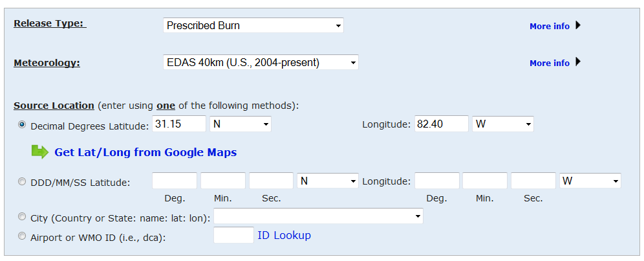Image resolution: width=644 pixels, height=261 pixels.
Task: Open the Release Type dropdown showing Prescribed Burn
Action: tap(253, 26)
